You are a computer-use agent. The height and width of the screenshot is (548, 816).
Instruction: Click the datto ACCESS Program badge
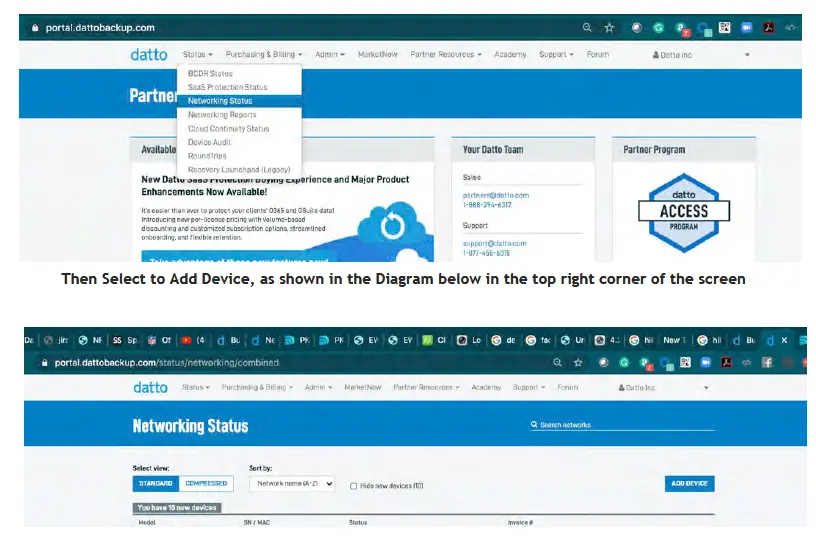[x=684, y=212]
